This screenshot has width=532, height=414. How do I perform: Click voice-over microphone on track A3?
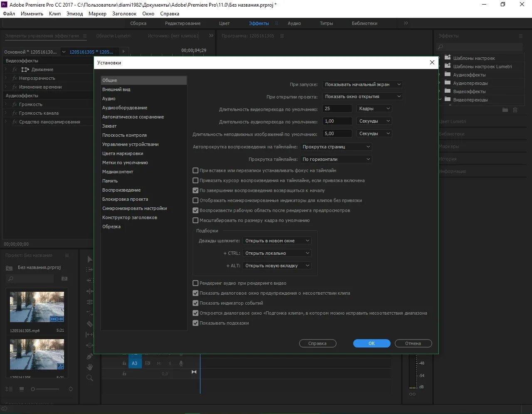pyautogui.click(x=181, y=363)
